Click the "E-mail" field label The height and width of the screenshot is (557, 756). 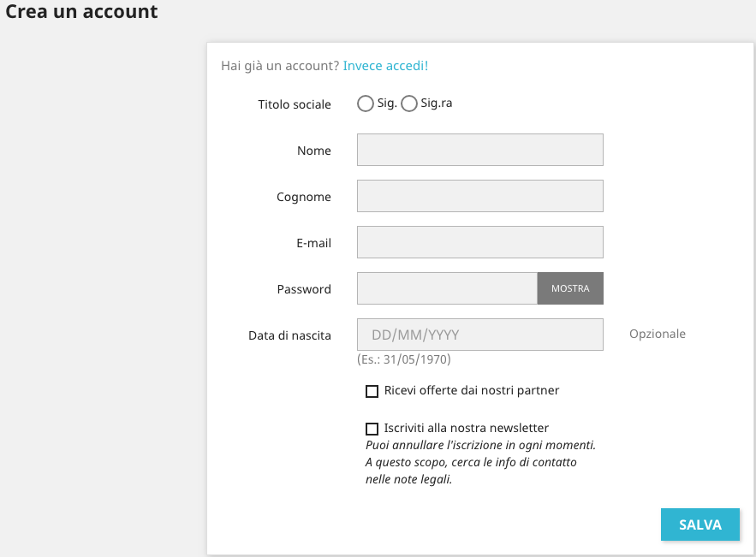[x=313, y=243]
